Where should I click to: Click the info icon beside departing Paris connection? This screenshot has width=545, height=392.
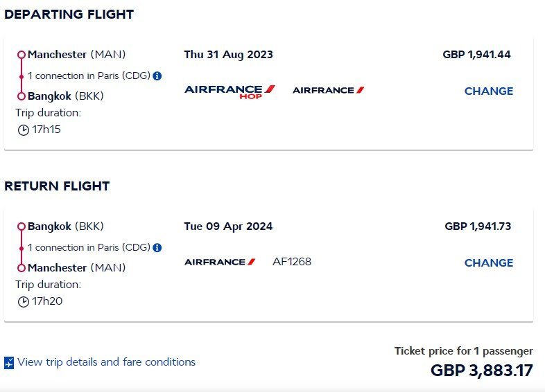(x=157, y=75)
